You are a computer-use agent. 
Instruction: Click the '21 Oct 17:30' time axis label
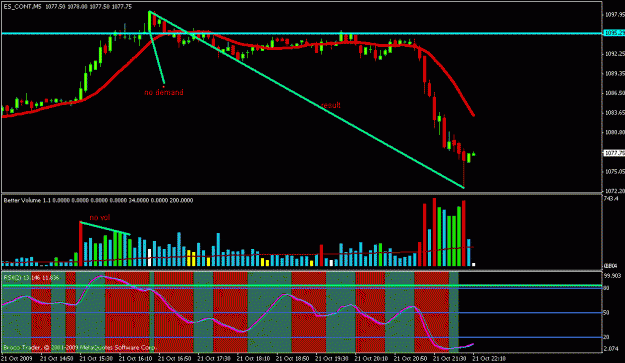[x=214, y=358]
